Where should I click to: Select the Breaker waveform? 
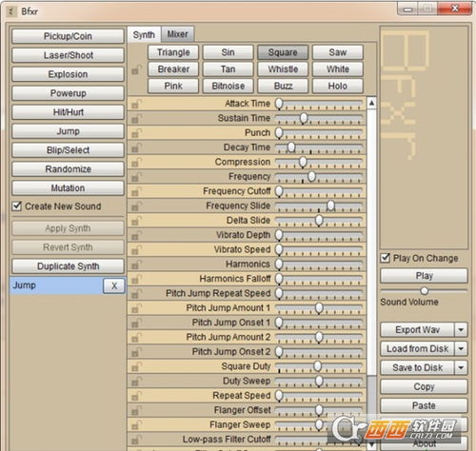173,69
